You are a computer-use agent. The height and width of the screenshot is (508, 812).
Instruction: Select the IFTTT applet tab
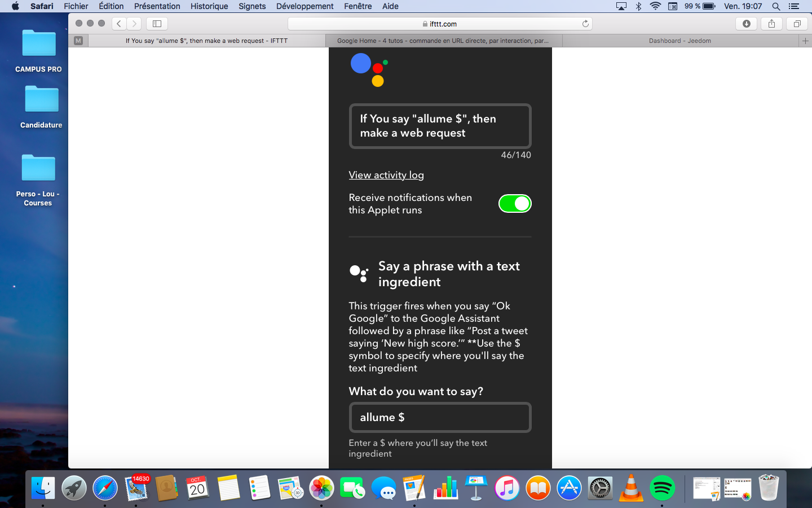point(207,41)
